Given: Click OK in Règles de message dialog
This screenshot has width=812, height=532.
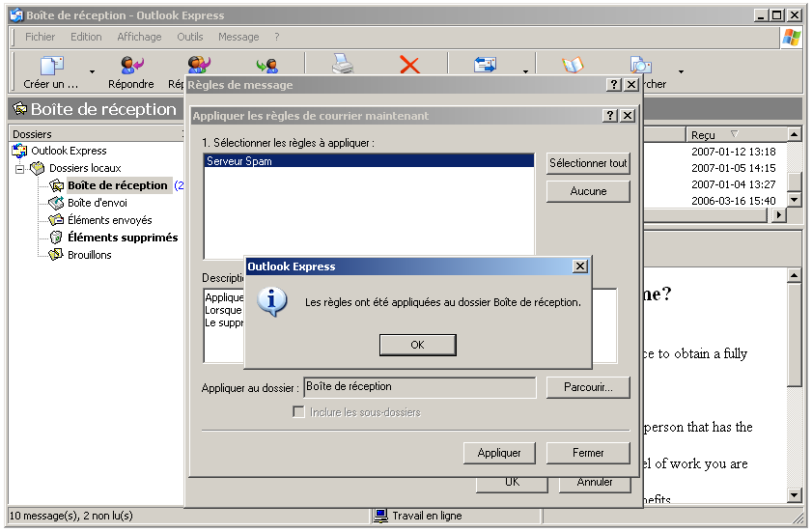Looking at the screenshot, I should click(512, 482).
